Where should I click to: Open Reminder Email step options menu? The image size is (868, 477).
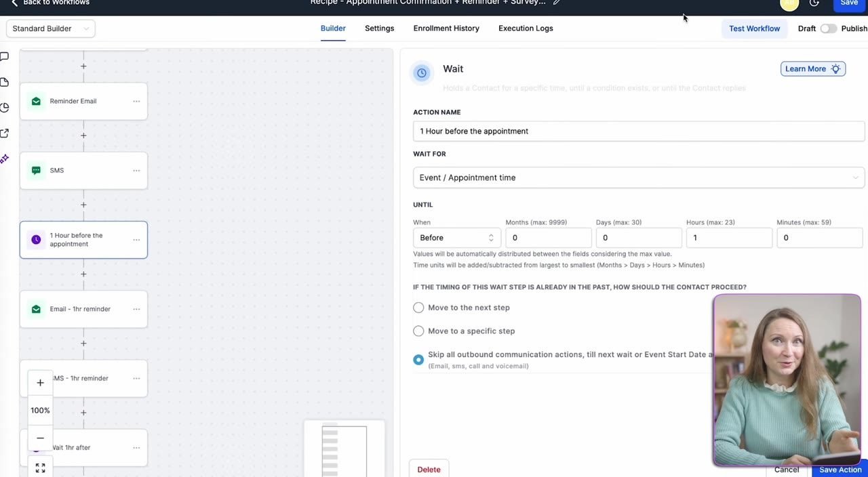coord(136,102)
